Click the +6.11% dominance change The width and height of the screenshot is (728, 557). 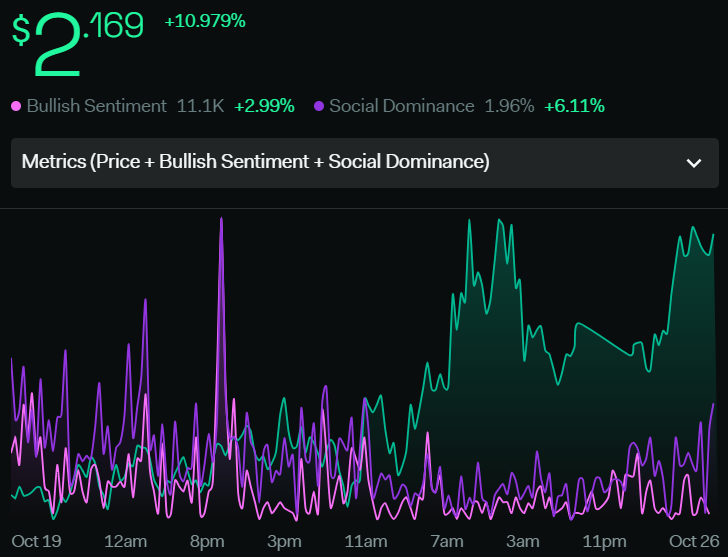[574, 106]
